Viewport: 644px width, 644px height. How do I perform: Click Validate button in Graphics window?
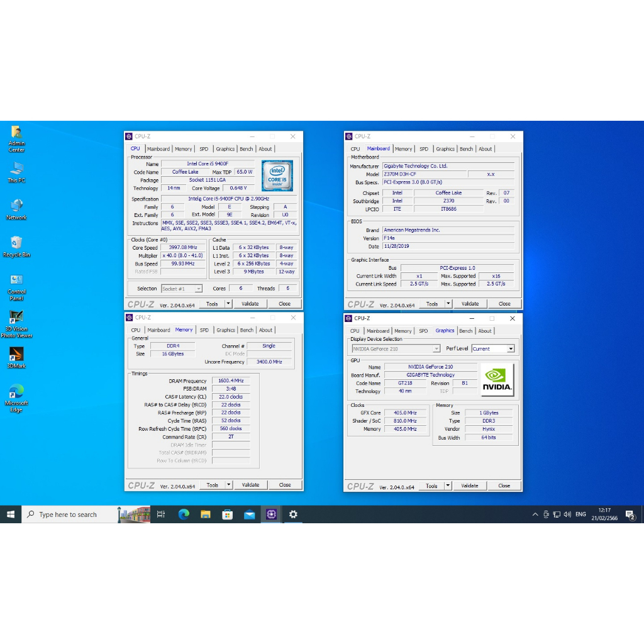[x=470, y=486]
